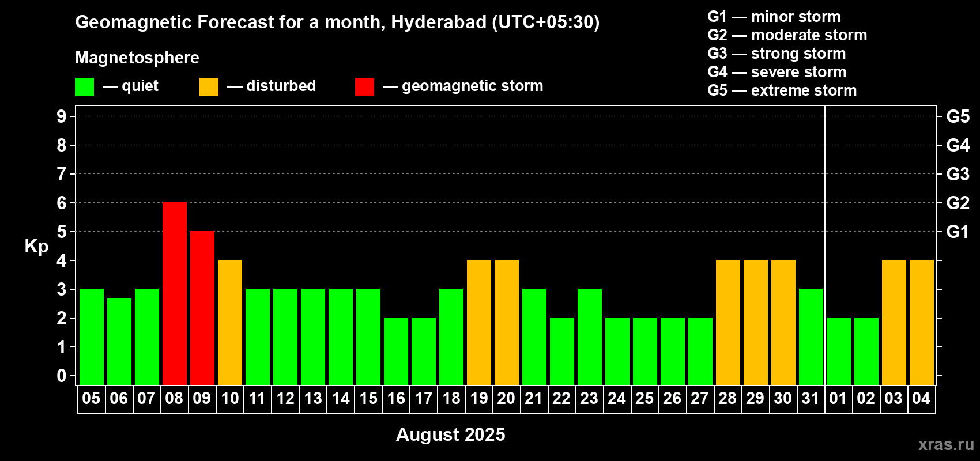Image resolution: width=980 pixels, height=461 pixels.
Task: Click the G4 label on right axis
Action: tap(958, 145)
